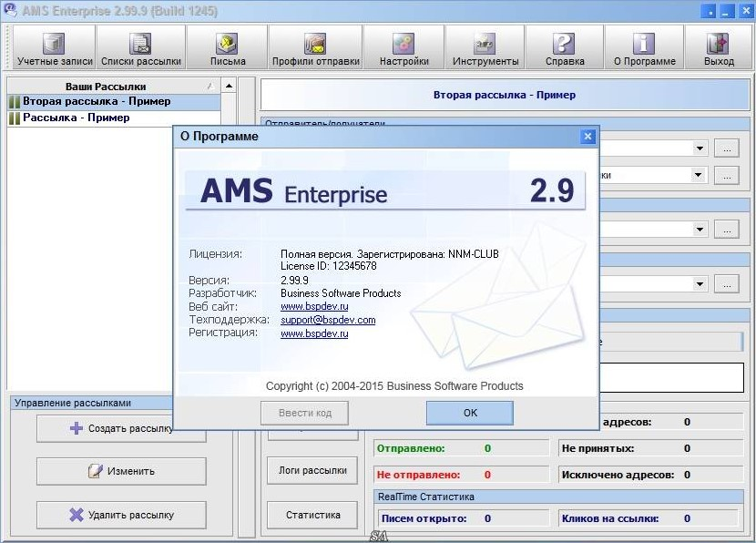Screen dimensions: 756x543
Task: Open Профили отправки toolbar icon
Action: [x=316, y=48]
